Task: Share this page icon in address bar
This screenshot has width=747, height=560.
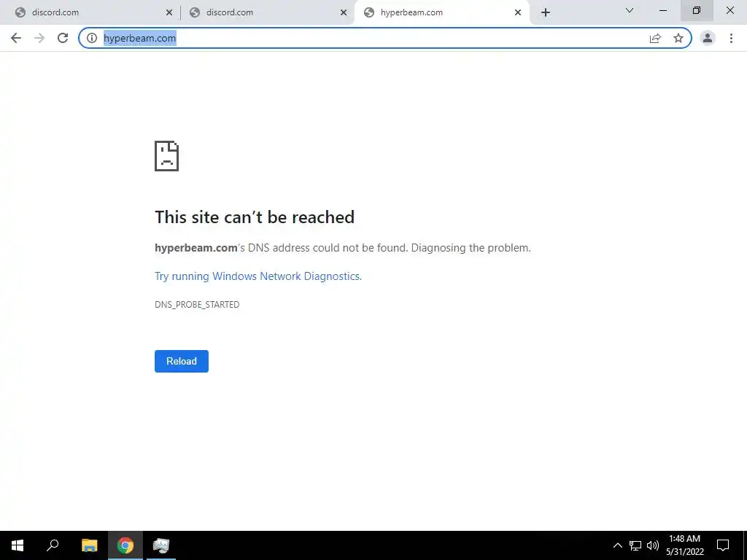Action: point(655,38)
